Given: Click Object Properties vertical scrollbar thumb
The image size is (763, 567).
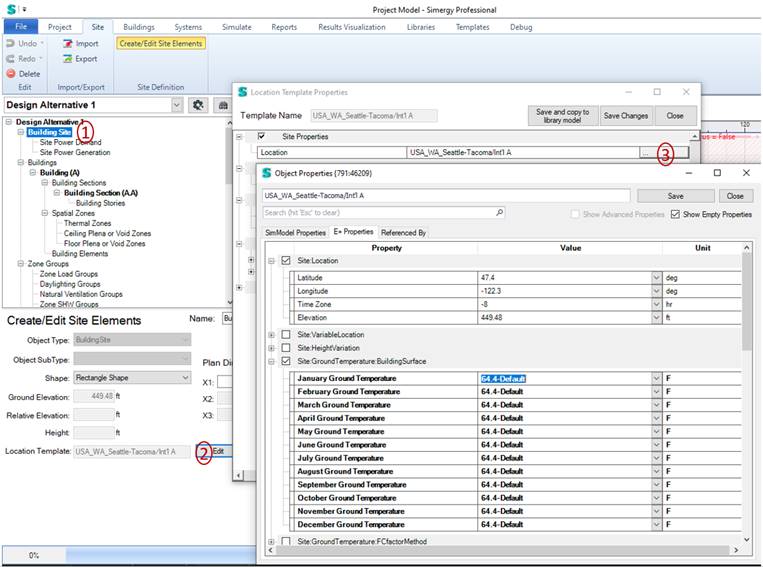Looking at the screenshot, I should [x=747, y=301].
